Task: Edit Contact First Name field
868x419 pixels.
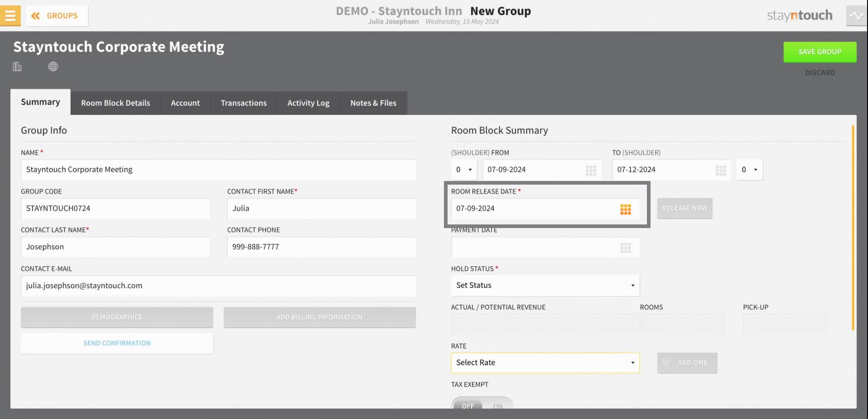Action: point(321,209)
